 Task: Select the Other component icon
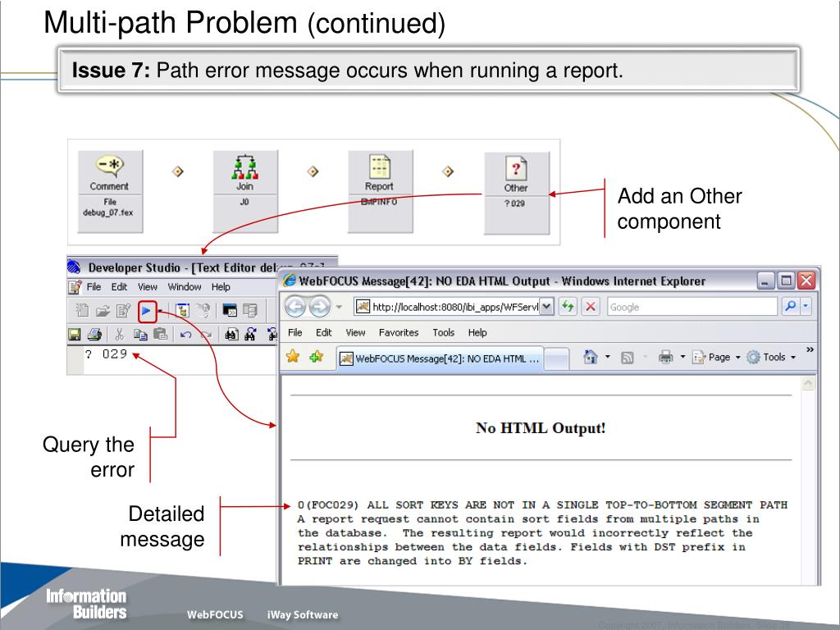(516, 169)
